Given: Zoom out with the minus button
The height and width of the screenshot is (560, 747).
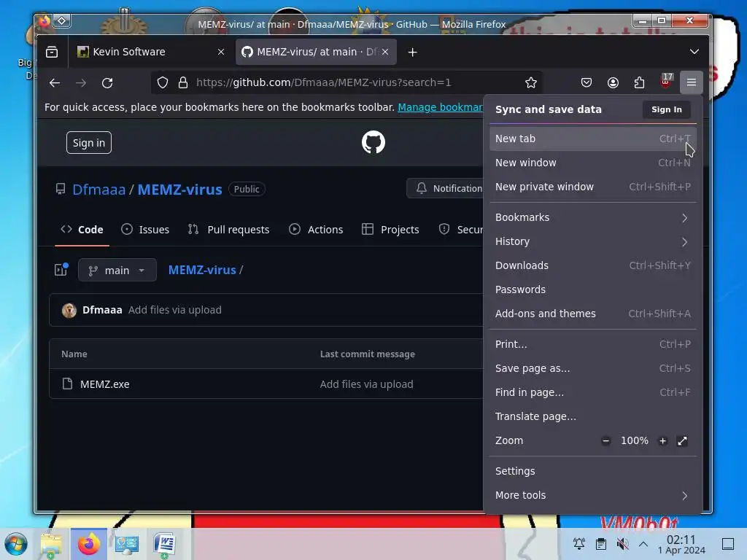Looking at the screenshot, I should [x=605, y=441].
